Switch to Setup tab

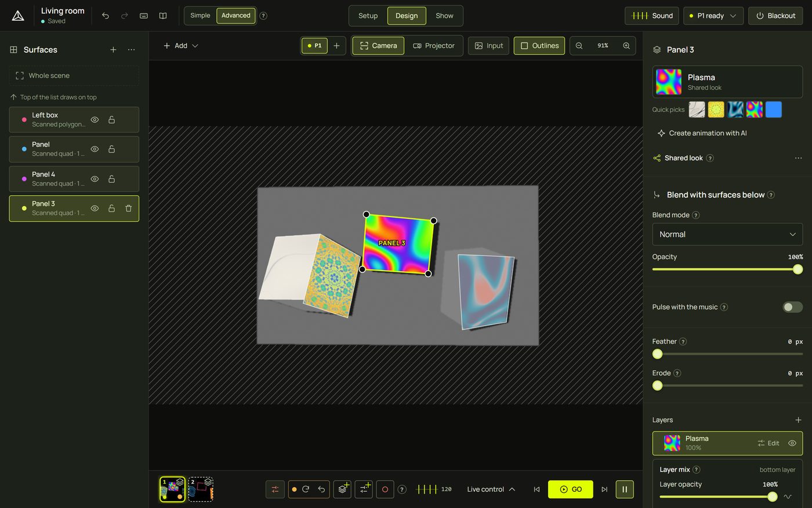[x=368, y=16]
